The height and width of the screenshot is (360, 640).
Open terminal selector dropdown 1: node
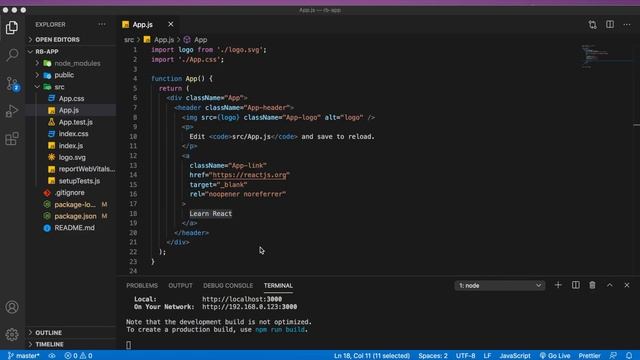click(x=500, y=285)
